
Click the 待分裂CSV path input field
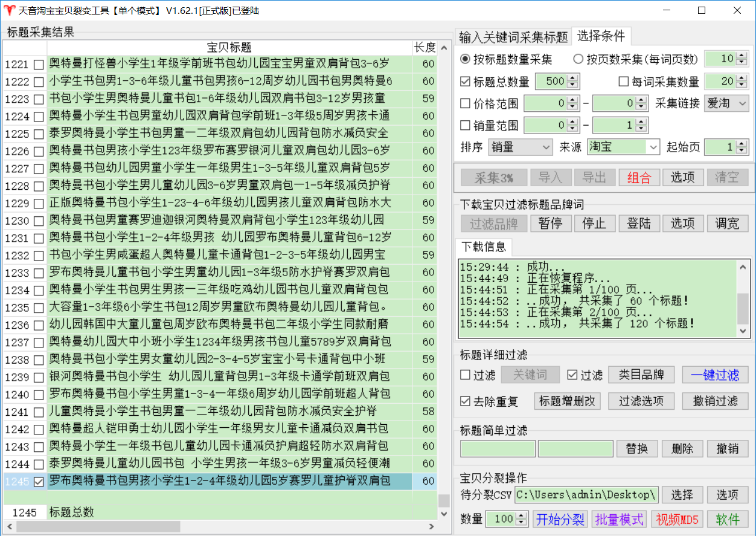click(x=586, y=495)
